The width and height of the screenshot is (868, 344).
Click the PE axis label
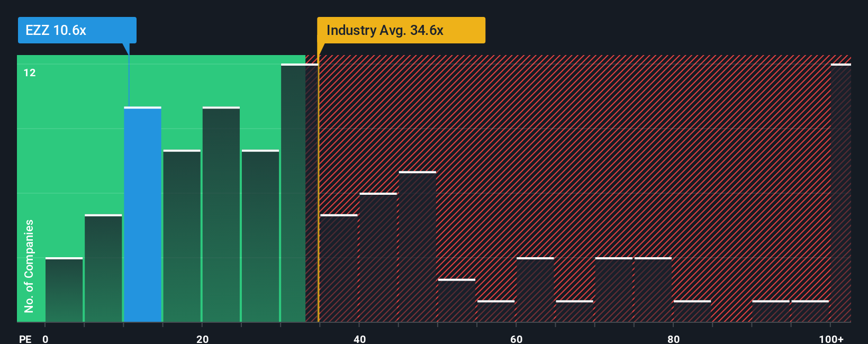point(25,339)
